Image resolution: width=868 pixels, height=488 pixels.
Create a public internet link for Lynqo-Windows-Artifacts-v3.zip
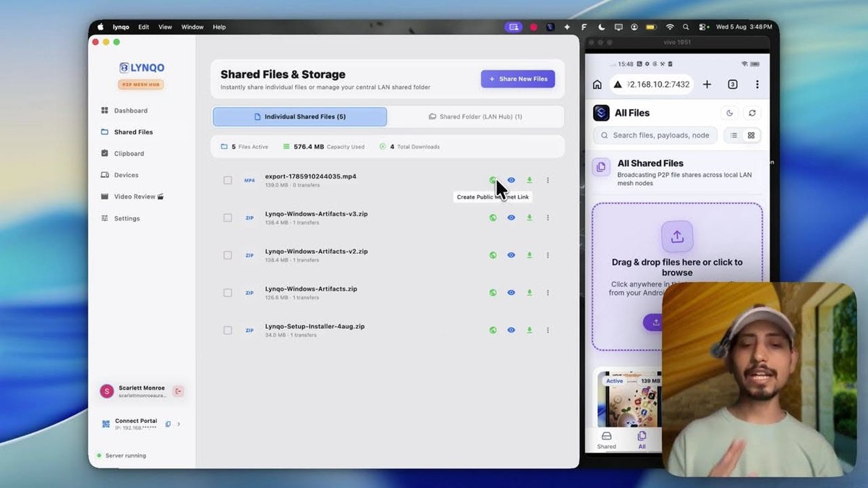(x=493, y=218)
